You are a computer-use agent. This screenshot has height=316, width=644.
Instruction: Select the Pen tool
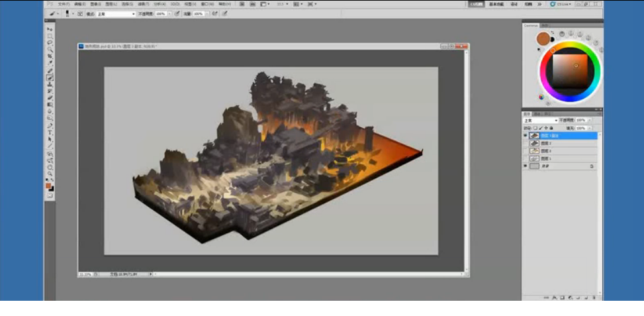(x=50, y=126)
